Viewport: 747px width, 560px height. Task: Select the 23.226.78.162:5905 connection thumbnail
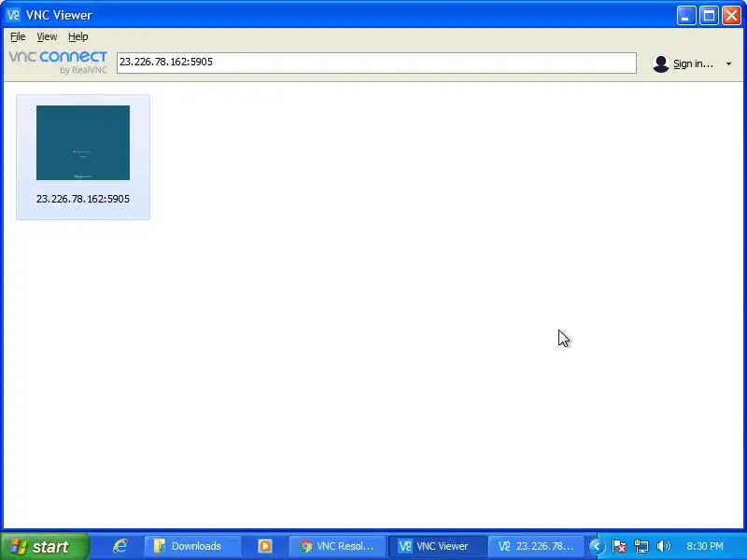tap(83, 143)
